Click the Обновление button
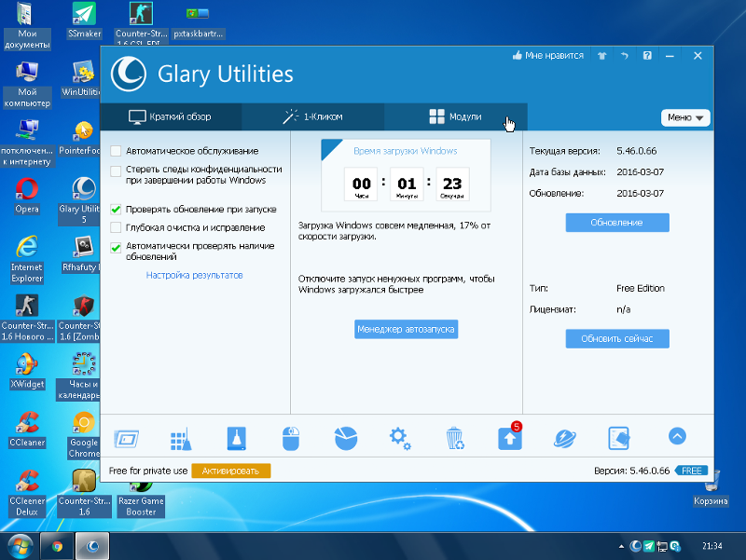This screenshot has width=746, height=560. tap(617, 223)
